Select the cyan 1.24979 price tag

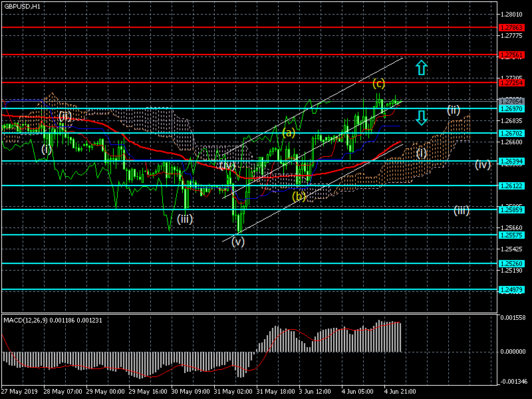(x=511, y=290)
